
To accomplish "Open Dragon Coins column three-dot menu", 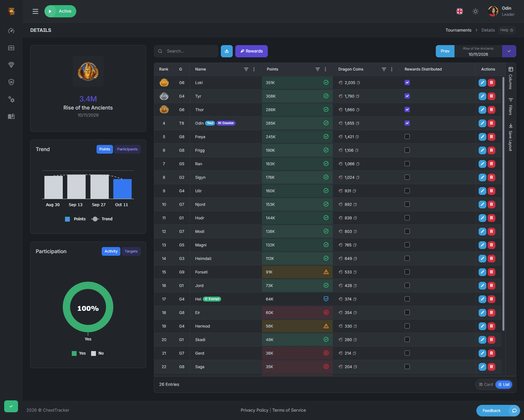I will click(392, 69).
